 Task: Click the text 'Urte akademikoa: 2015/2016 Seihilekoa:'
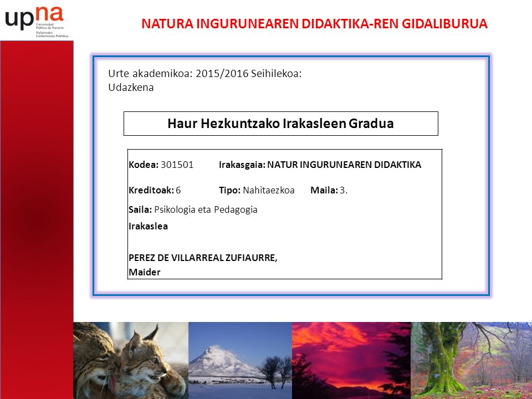point(205,73)
